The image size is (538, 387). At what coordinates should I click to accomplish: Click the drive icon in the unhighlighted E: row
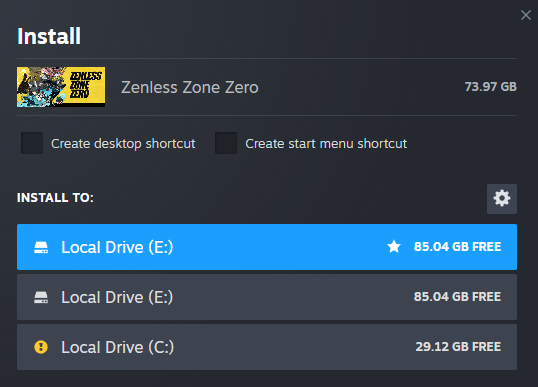pyautogui.click(x=41, y=297)
